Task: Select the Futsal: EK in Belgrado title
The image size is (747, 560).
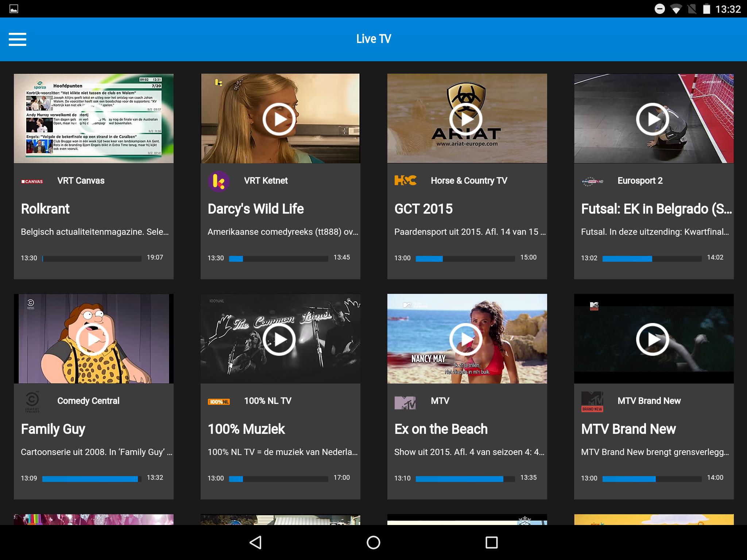Action: click(x=657, y=209)
